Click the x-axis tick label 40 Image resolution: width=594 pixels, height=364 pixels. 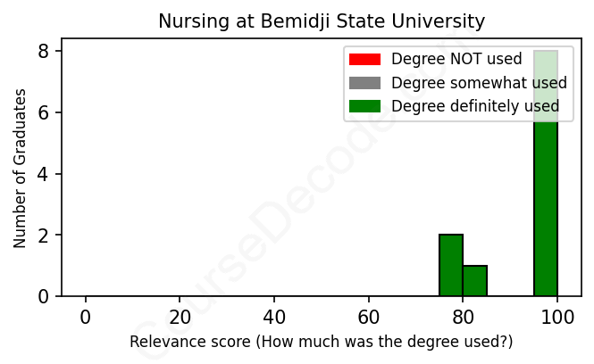point(274,317)
